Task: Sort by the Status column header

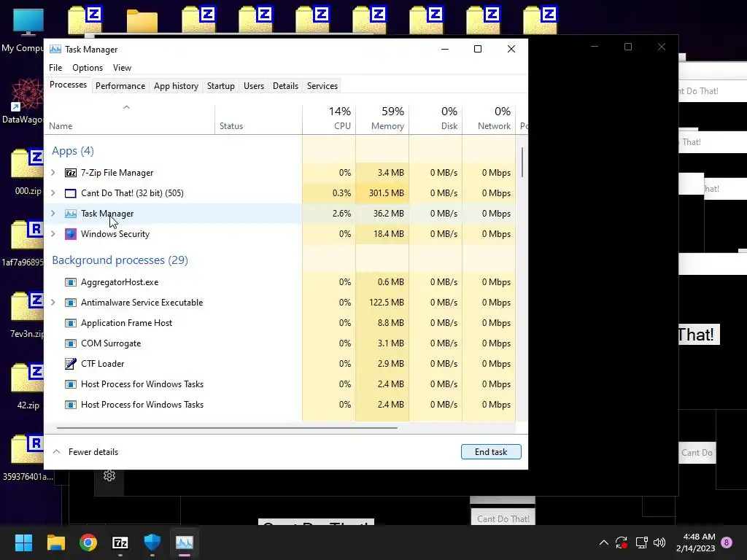Action: (x=259, y=119)
